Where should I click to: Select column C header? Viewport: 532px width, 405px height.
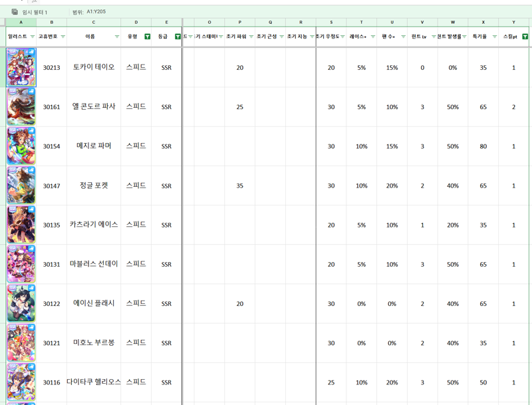coord(94,22)
